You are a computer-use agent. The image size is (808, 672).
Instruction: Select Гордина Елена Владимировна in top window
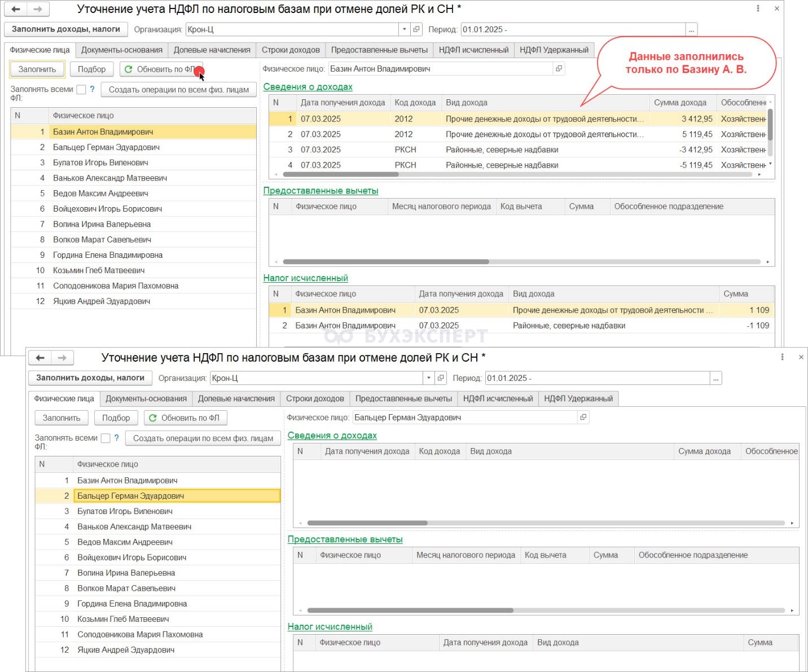(x=134, y=255)
